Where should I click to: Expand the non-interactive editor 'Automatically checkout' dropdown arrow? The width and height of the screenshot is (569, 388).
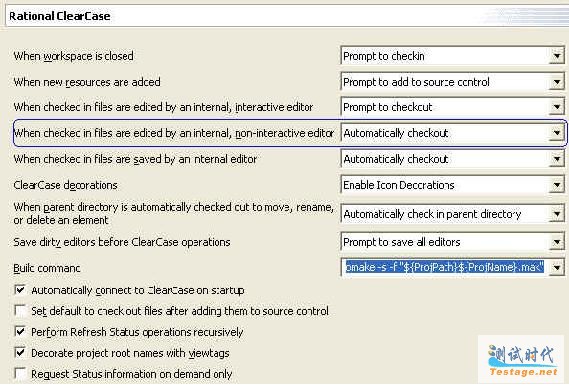tap(557, 133)
